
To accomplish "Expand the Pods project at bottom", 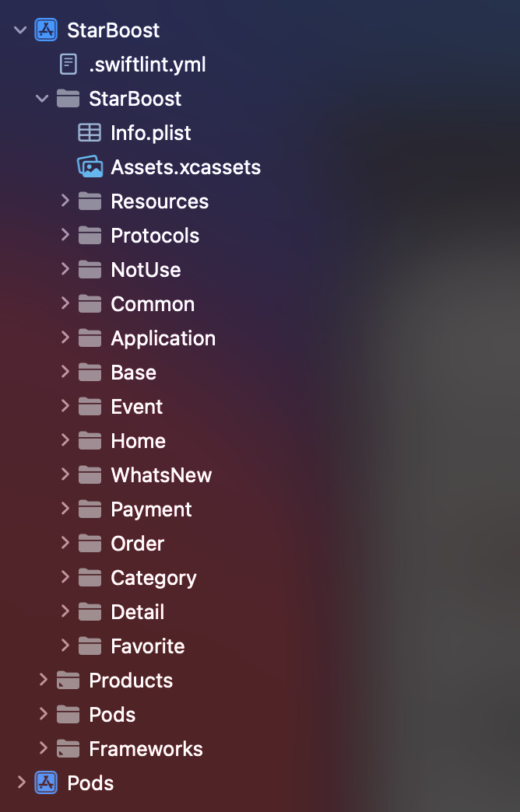I will click(x=20, y=783).
